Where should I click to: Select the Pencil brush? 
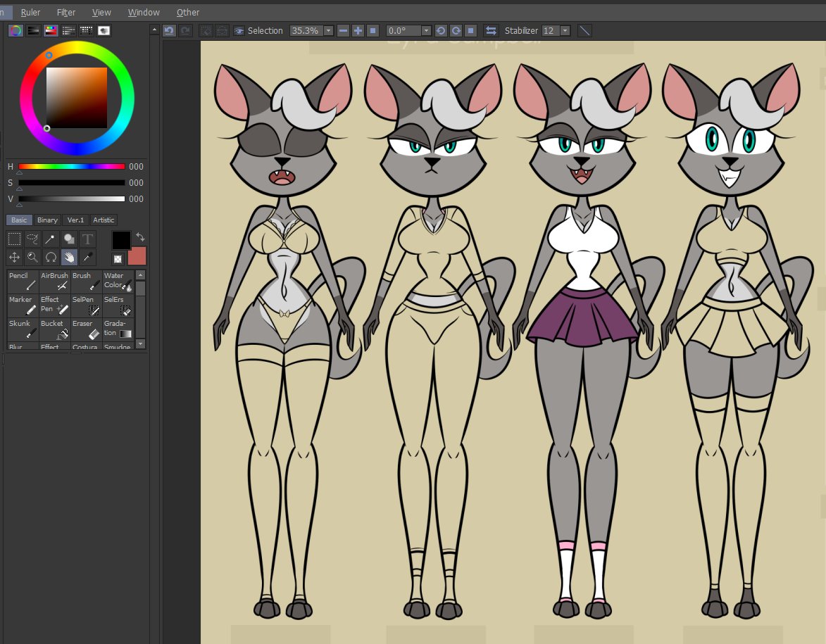[22, 280]
